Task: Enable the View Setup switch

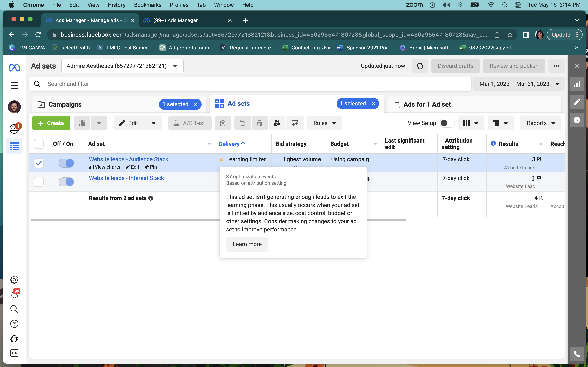Action: pos(447,123)
